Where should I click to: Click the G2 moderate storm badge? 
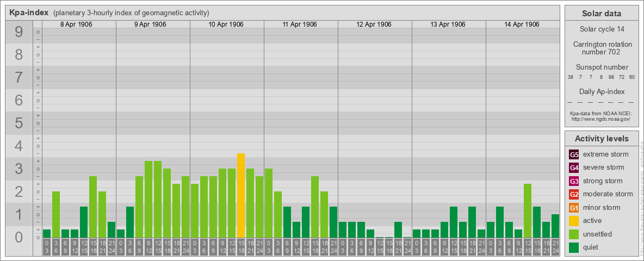(x=574, y=194)
